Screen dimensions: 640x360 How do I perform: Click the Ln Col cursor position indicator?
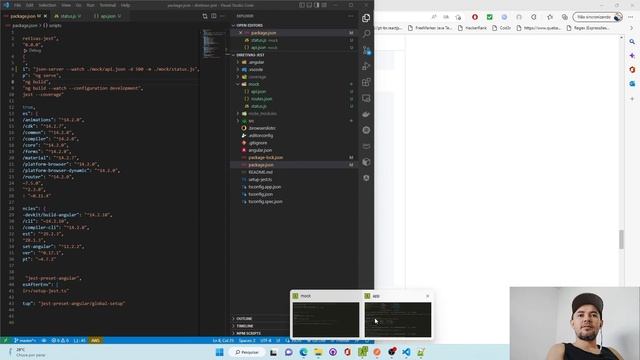[x=223, y=340]
